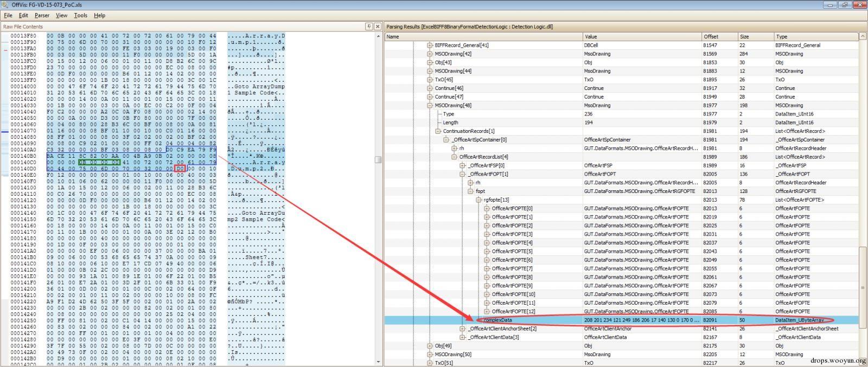Select the OfficeArtFOPTE[5] row
This screenshot has height=367, width=868.
coord(622,252)
